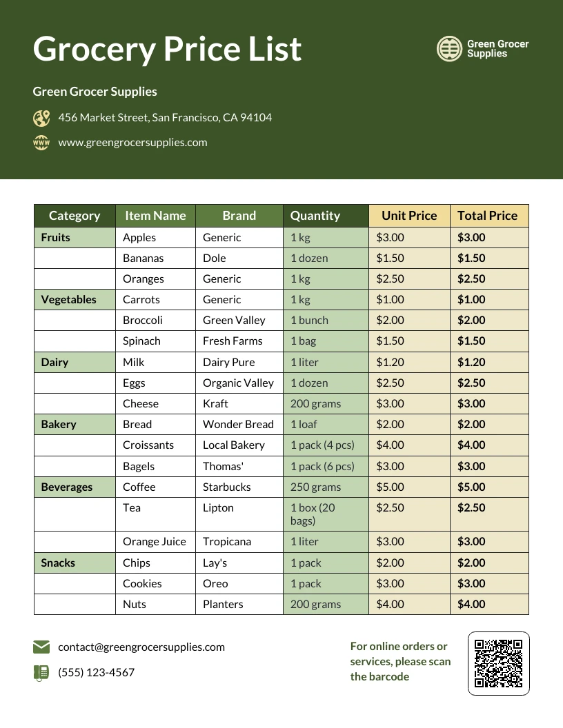Click the Fruits category cell
Screen dimensions: 563x728
[75, 237]
